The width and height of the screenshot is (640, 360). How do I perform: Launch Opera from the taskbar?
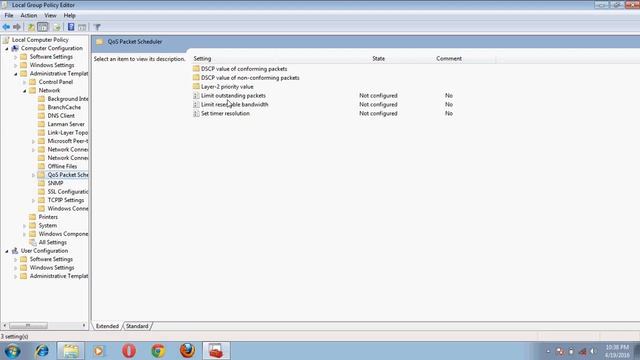tap(129, 351)
